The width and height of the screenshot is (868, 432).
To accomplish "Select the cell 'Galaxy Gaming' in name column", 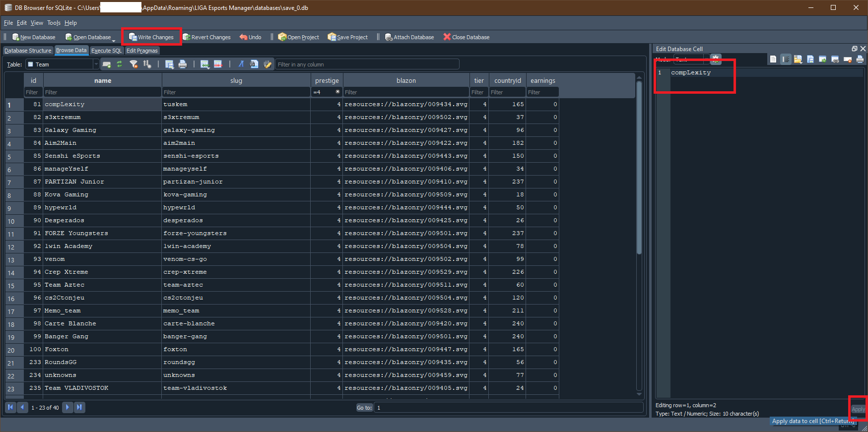I will pyautogui.click(x=102, y=130).
